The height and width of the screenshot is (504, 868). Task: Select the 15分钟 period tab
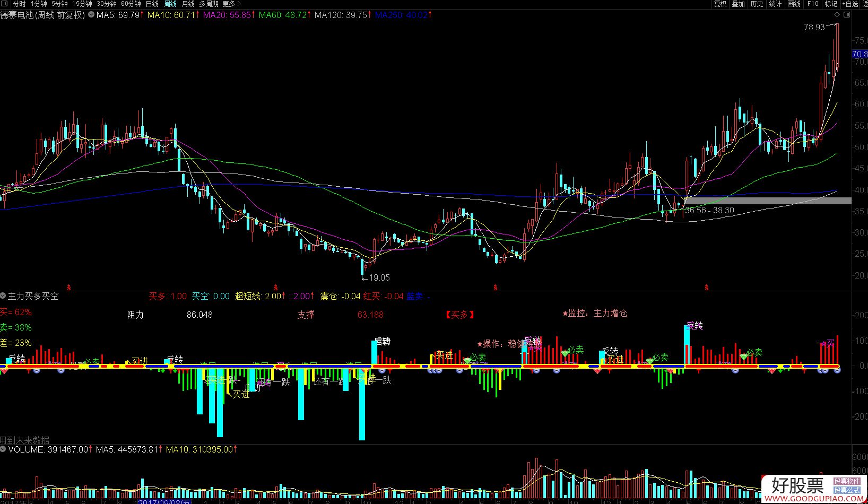pos(82,4)
